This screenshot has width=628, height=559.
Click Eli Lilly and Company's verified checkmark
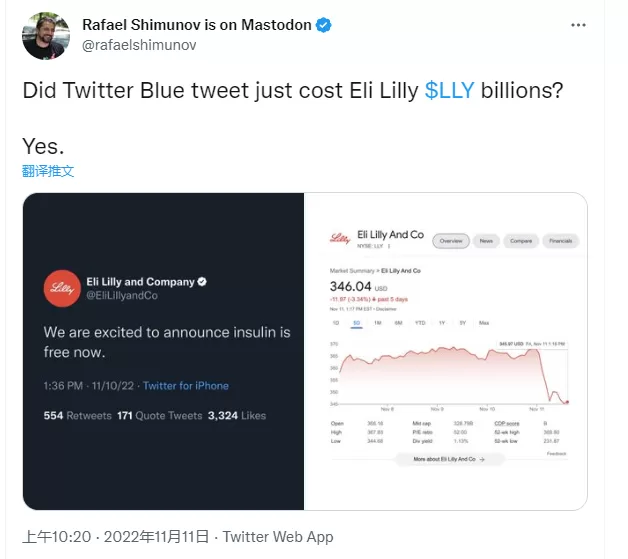[202, 282]
